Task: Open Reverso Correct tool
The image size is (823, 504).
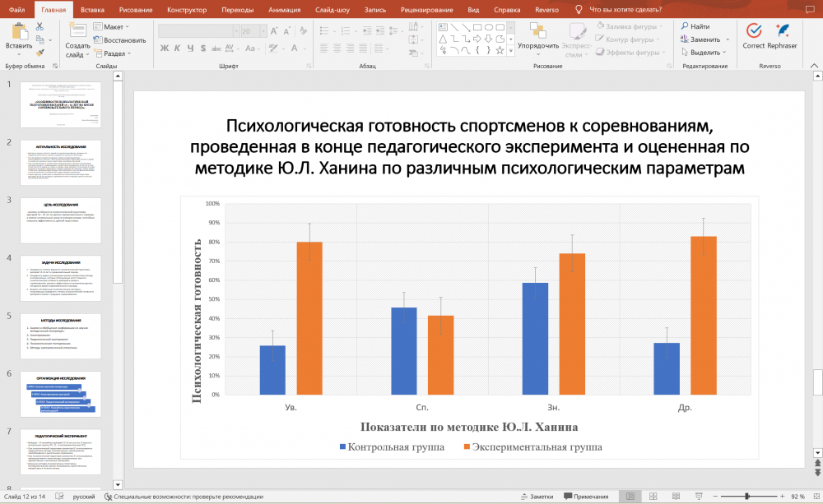Action: [753, 31]
